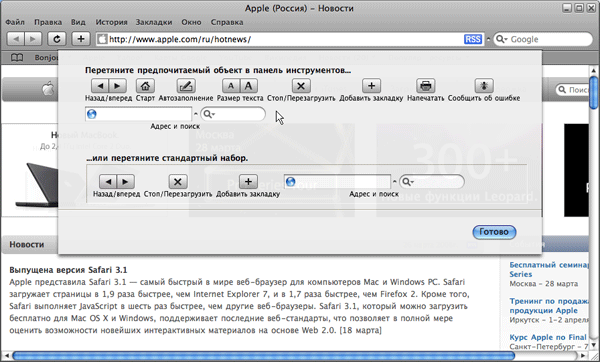The width and height of the screenshot is (600, 362).
Task: Click the Иркутск – 1–2 апреля event text
Action: (549, 320)
